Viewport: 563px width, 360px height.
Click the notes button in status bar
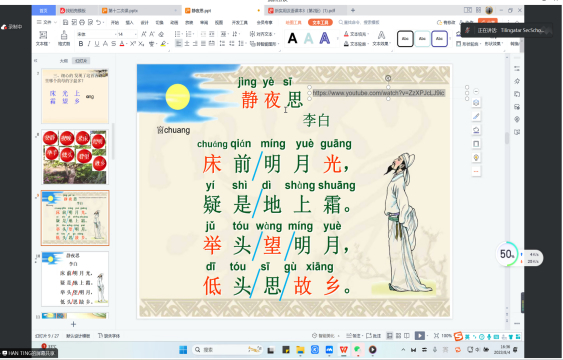tap(353, 336)
